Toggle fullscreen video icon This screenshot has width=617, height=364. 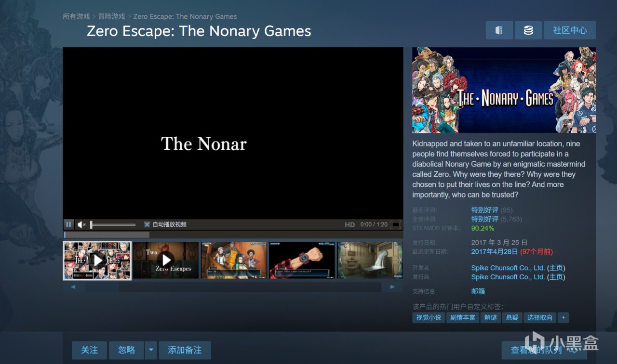(396, 224)
